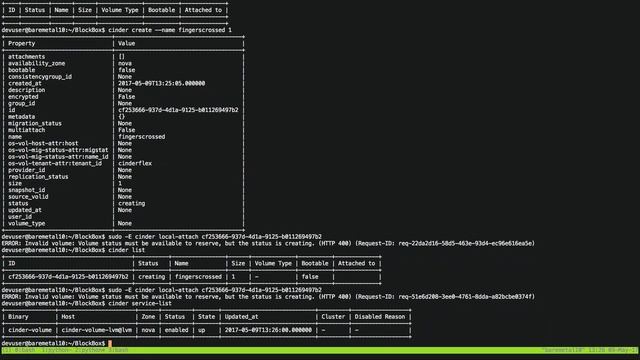Click the cinder-volume-lvm@lvm host cell

pos(96,330)
